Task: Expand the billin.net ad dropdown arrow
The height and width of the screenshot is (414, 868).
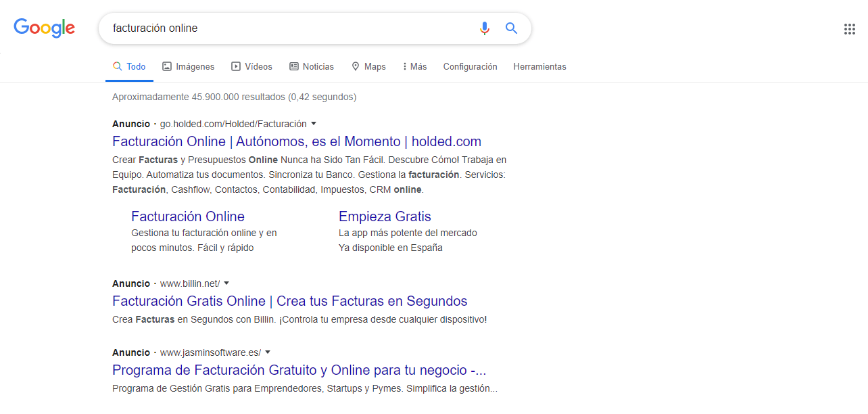Action: (226, 283)
